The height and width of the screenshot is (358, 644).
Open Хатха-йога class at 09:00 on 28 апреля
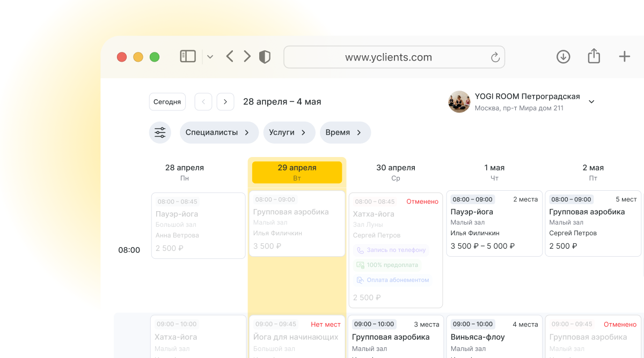tap(198, 337)
